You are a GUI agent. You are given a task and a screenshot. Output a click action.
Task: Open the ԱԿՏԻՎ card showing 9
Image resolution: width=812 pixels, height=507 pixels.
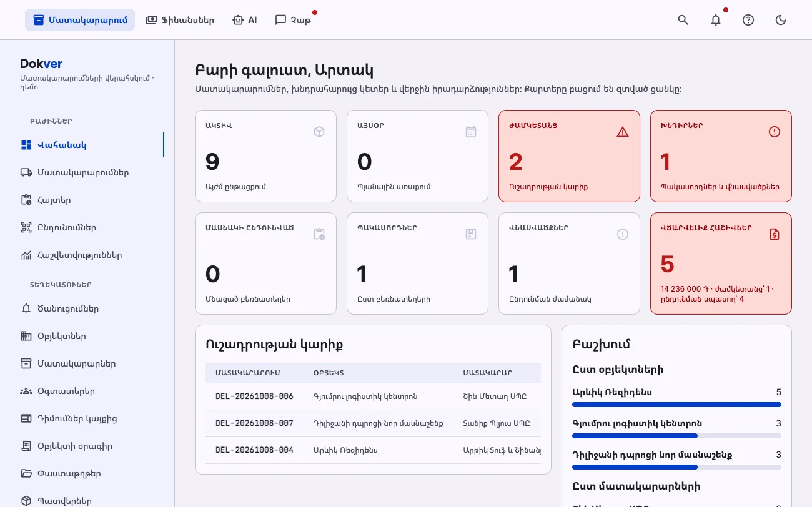[x=266, y=156]
